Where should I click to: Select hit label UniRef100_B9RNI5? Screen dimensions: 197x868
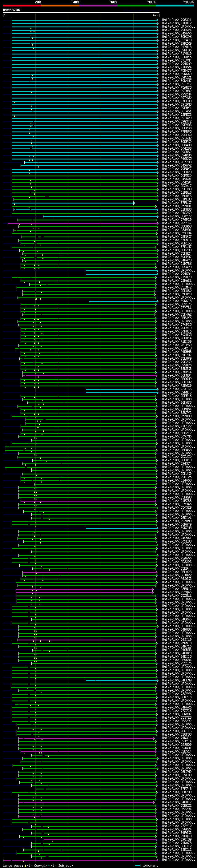pyautogui.click(x=177, y=392)
